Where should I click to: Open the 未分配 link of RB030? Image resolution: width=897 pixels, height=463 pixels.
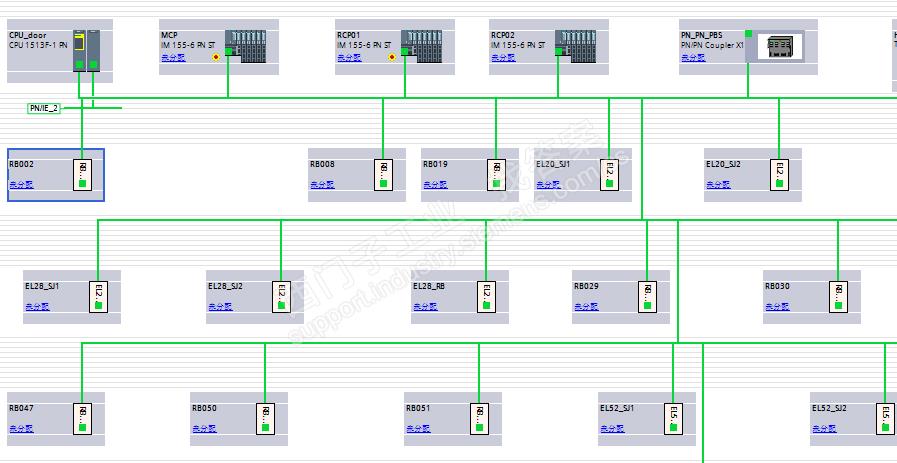777,307
